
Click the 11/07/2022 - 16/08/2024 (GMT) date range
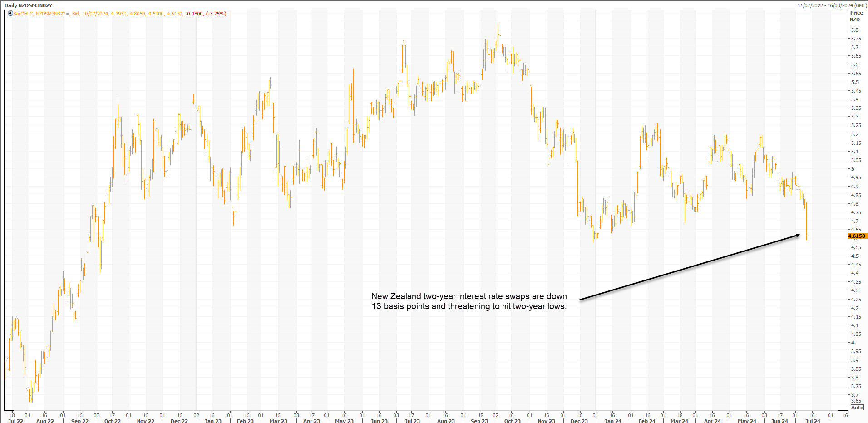832,5
